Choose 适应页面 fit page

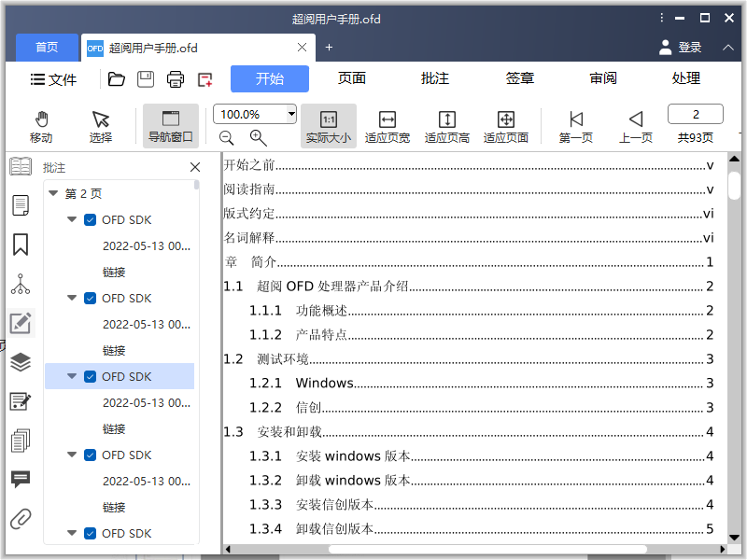point(506,127)
